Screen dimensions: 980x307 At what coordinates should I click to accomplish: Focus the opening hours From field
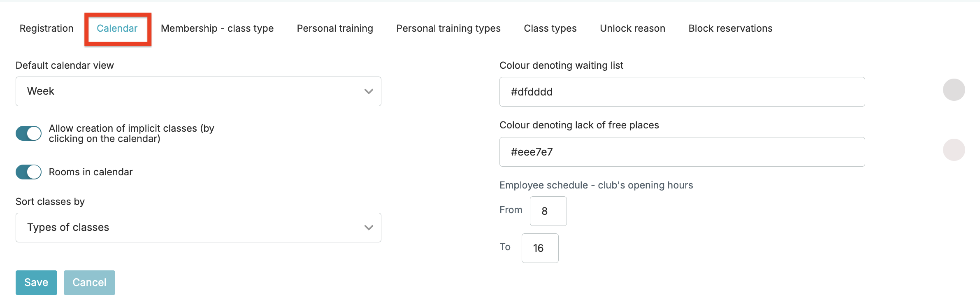tap(548, 211)
